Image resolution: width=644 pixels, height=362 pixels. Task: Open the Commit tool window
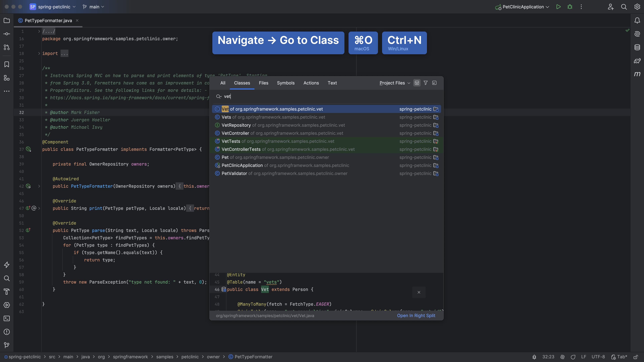[7, 34]
